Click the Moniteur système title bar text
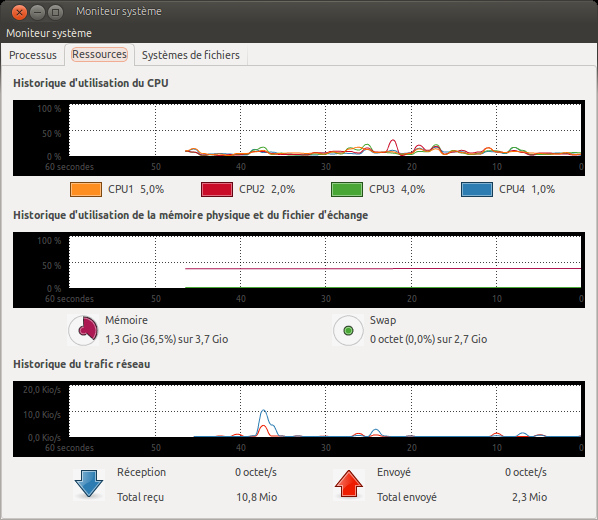598x520 pixels. [119, 11]
